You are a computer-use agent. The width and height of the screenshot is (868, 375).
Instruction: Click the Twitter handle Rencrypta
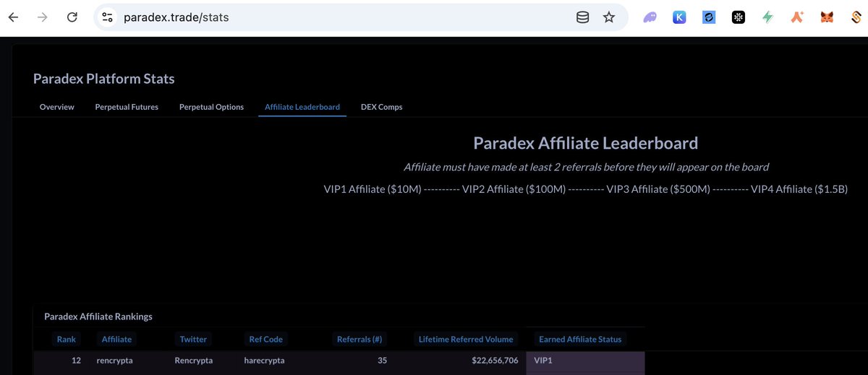[x=194, y=361]
